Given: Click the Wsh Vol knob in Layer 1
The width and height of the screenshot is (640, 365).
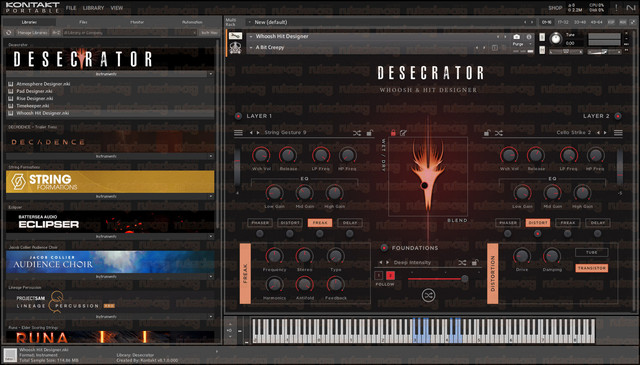Looking at the screenshot, I should point(260,156).
